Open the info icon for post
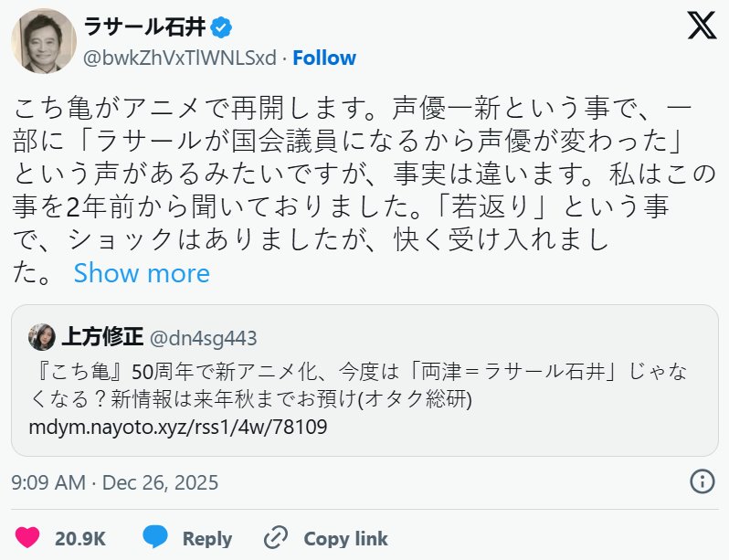 701,481
